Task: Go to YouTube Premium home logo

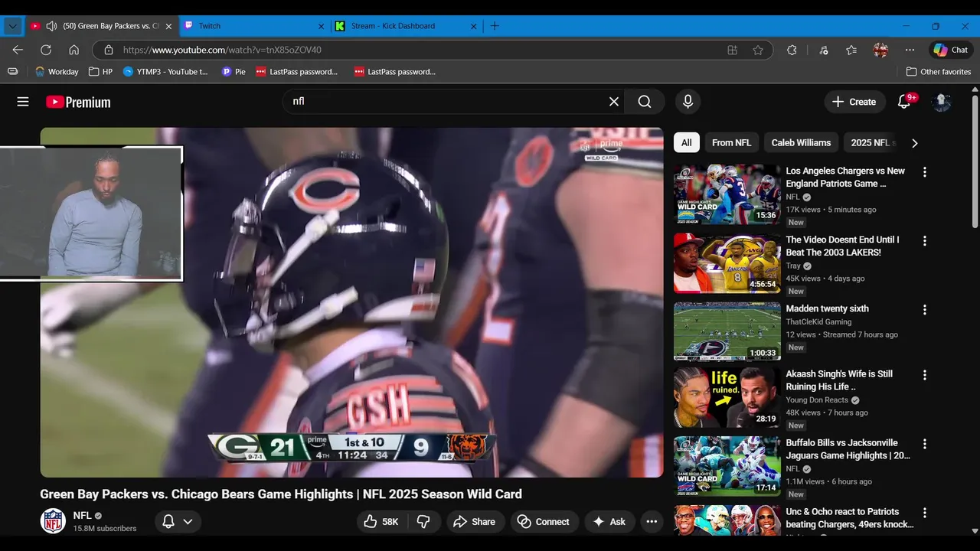Action: [x=78, y=102]
